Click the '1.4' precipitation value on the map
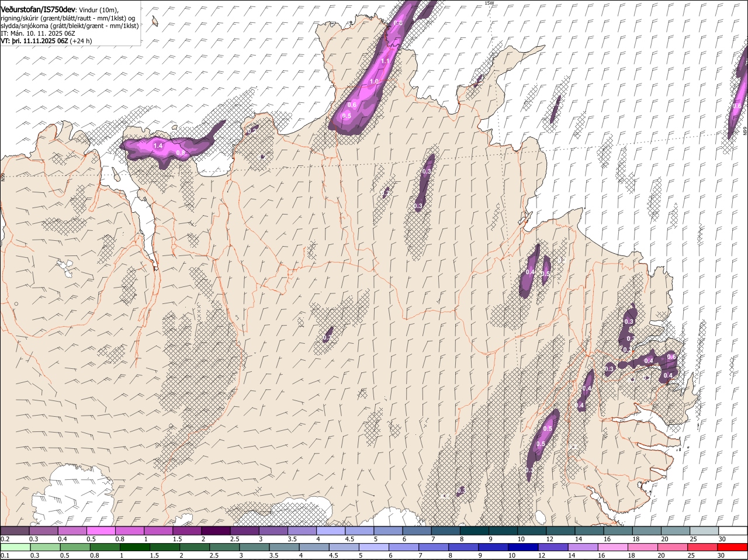Viewport: 748px width, 560px height. [158, 146]
